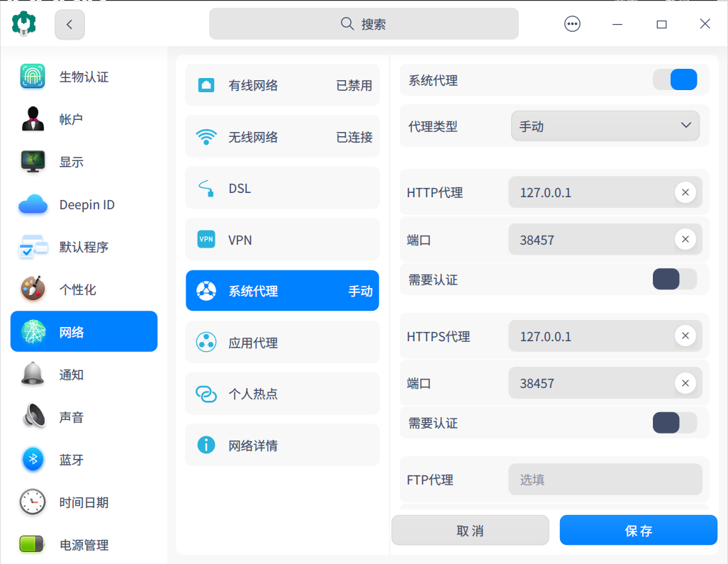Select the 网络 globe icon

tap(33, 332)
